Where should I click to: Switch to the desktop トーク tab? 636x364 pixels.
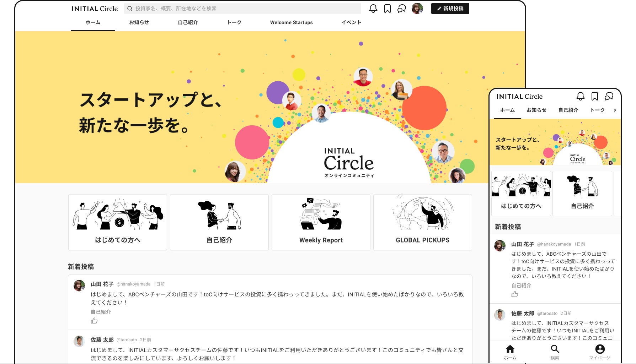point(234,22)
